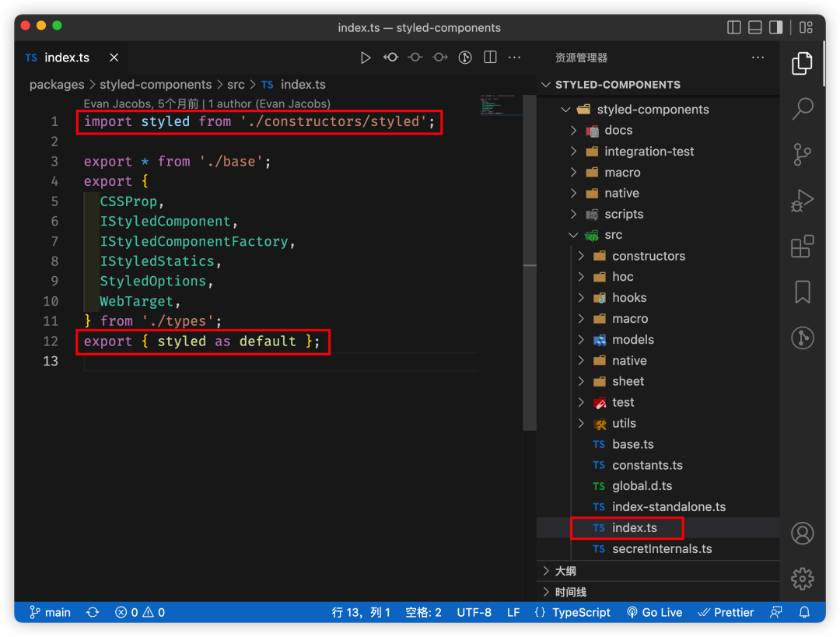The image size is (840, 637).
Task: Click the notifications bell in status bar
Action: [x=804, y=612]
